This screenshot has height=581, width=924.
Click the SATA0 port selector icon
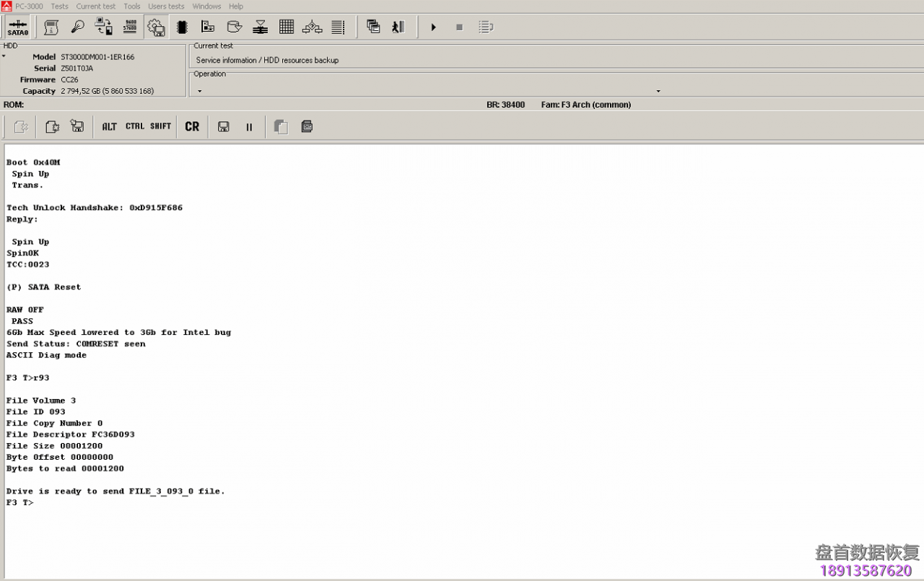[x=17, y=27]
